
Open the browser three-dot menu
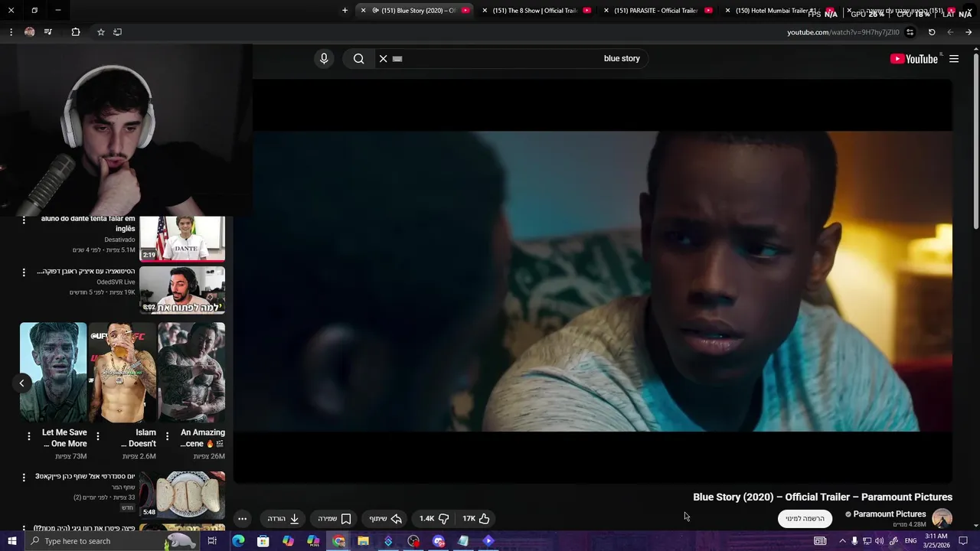click(11, 32)
